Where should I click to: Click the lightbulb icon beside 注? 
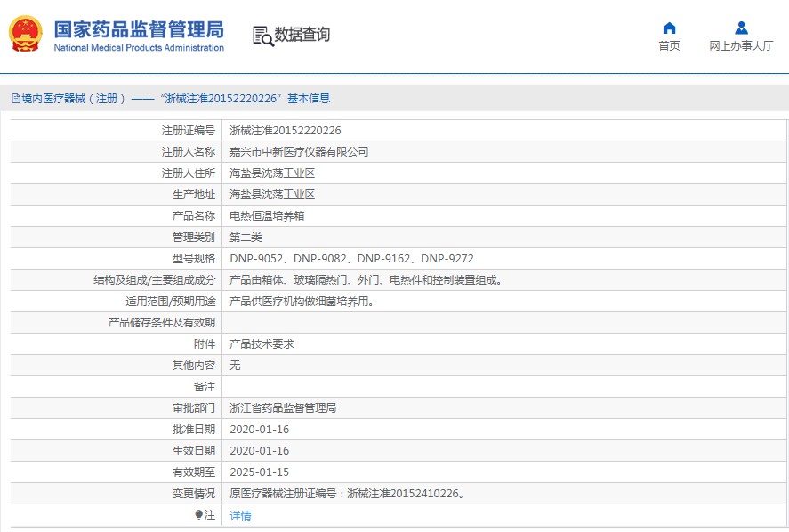tap(198, 514)
